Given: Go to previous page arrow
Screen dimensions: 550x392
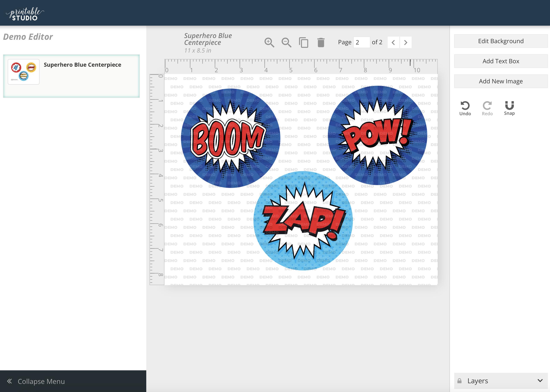Looking at the screenshot, I should 393,43.
